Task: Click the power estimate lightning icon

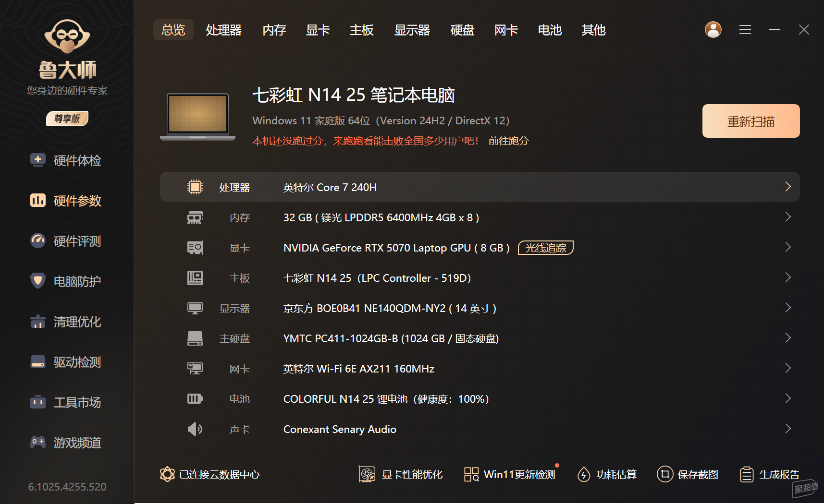Action: pos(584,474)
